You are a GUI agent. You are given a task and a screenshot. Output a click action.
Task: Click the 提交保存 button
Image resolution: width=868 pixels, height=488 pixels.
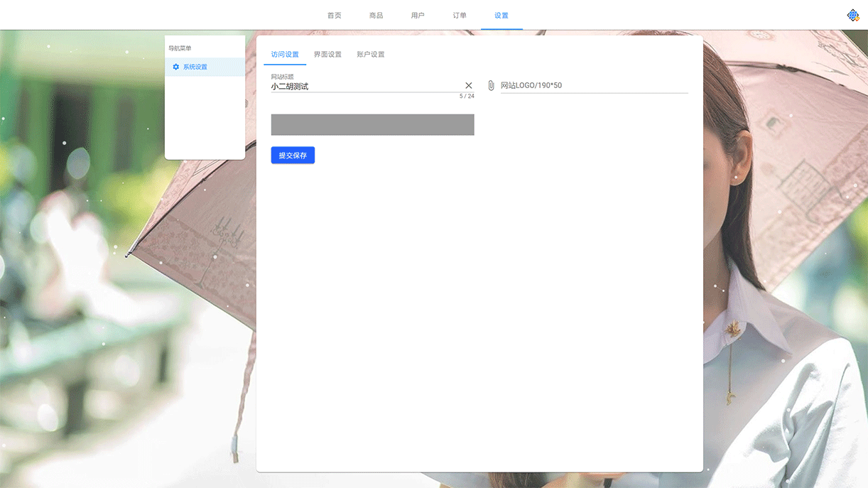(x=293, y=155)
